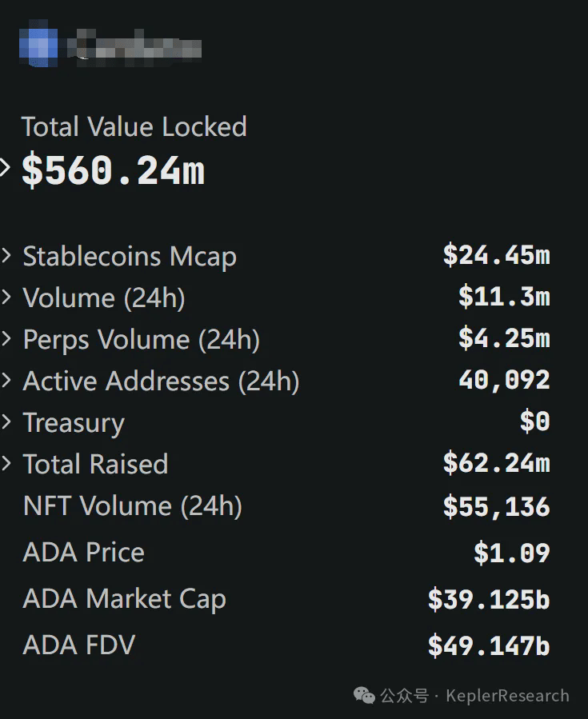Expand Active Addresses (24h) chevron
The height and width of the screenshot is (719, 588).
click(6, 381)
